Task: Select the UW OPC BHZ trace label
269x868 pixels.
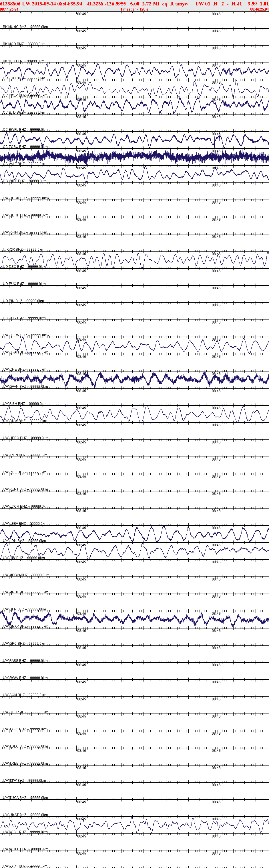Action: pyautogui.click(x=25, y=644)
